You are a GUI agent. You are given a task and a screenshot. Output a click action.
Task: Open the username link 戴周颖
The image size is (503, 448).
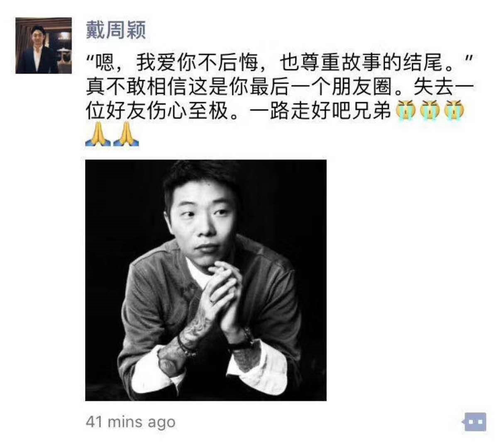coord(116,30)
